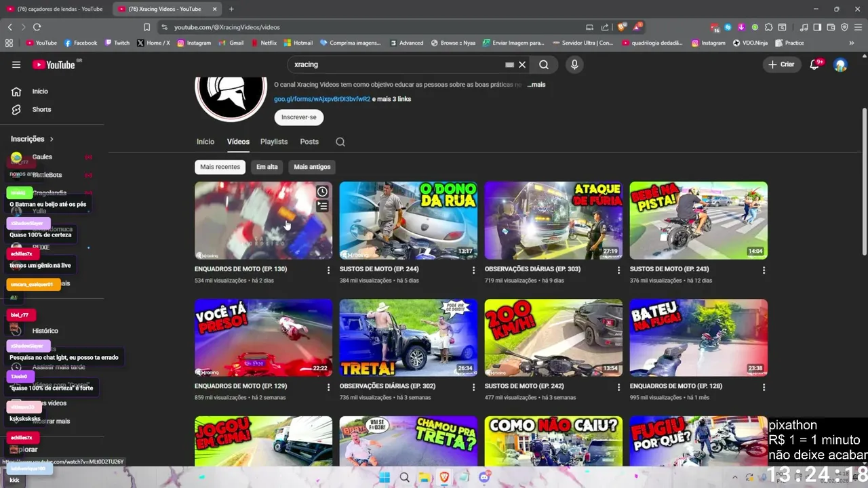Focus the YouTube search field
Screen dimensions: 868x488
coord(397,64)
